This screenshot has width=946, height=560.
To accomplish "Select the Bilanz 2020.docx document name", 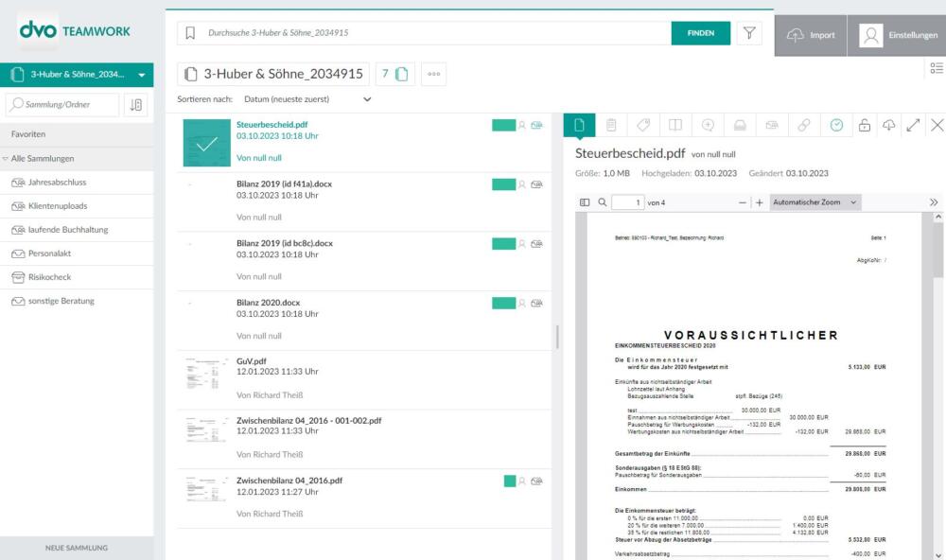I will [x=269, y=303].
